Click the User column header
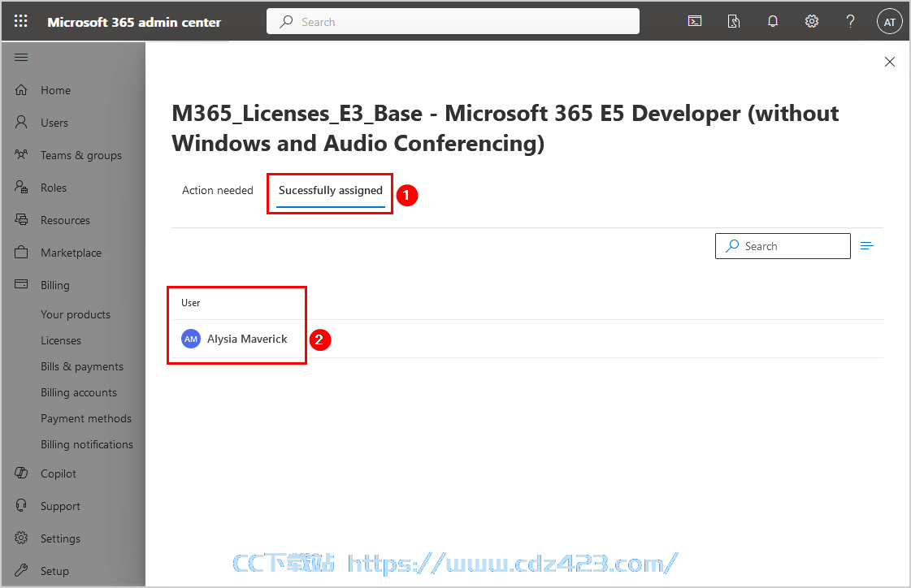 click(x=190, y=302)
